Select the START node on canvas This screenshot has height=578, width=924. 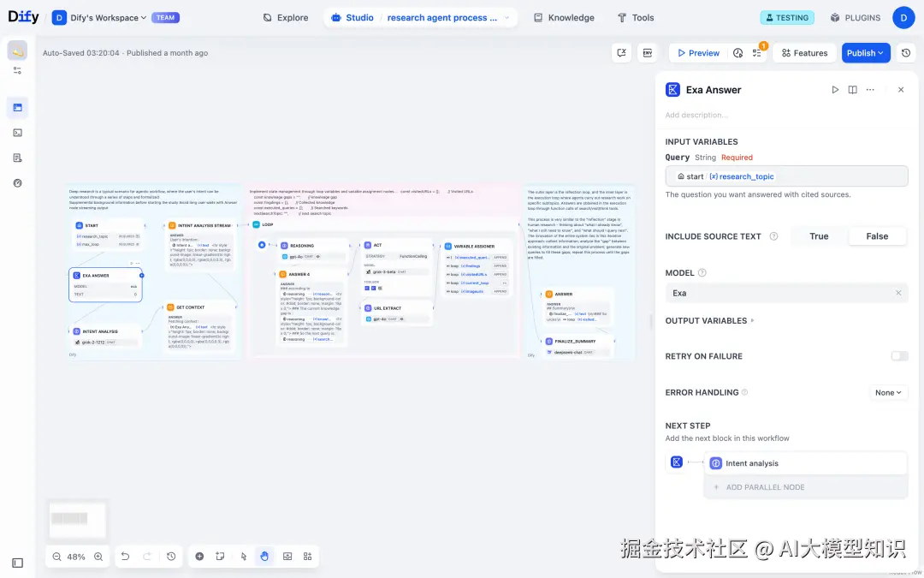tap(107, 234)
